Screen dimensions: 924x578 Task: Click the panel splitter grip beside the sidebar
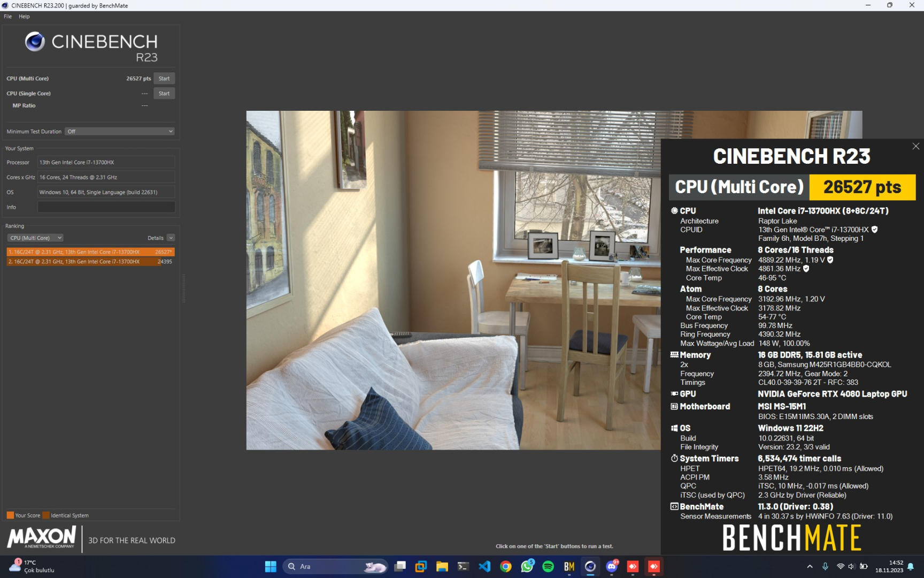184,289
